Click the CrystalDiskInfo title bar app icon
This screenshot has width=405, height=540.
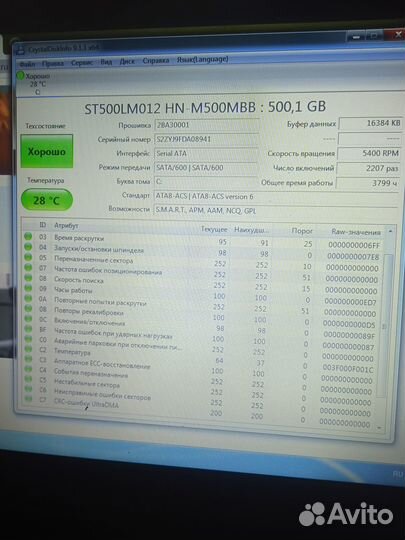pos(21,50)
